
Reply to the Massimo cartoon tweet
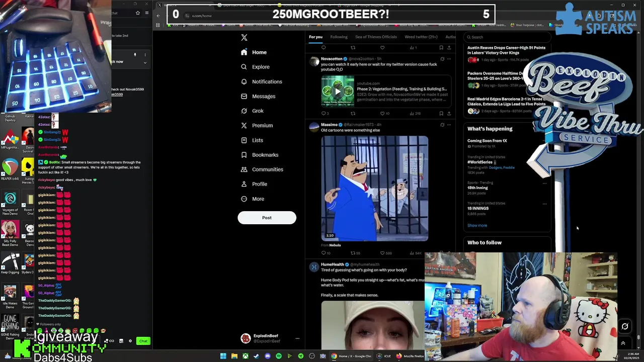pos(325,253)
